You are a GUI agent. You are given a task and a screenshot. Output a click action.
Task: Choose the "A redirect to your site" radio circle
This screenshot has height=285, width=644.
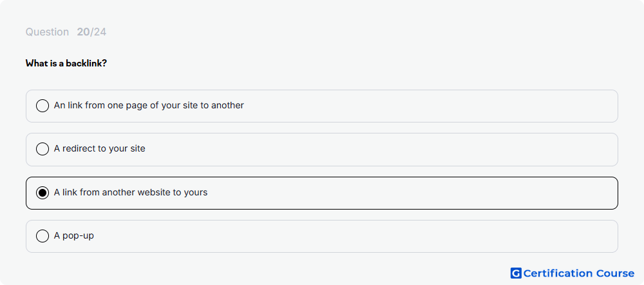(43, 149)
